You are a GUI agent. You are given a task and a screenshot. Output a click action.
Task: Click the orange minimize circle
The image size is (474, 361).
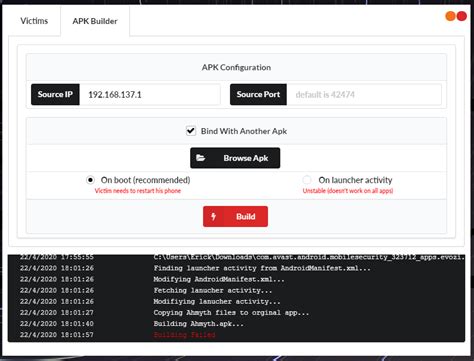click(x=451, y=16)
